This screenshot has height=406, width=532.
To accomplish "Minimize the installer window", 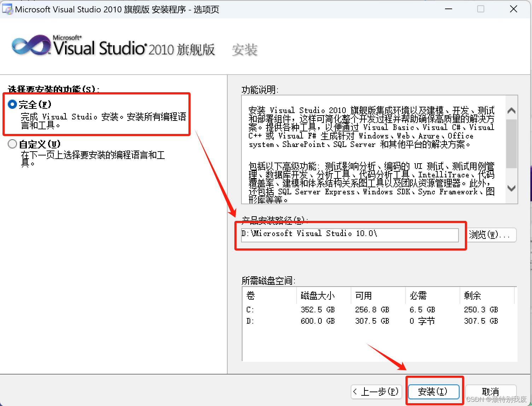I will (x=449, y=9).
